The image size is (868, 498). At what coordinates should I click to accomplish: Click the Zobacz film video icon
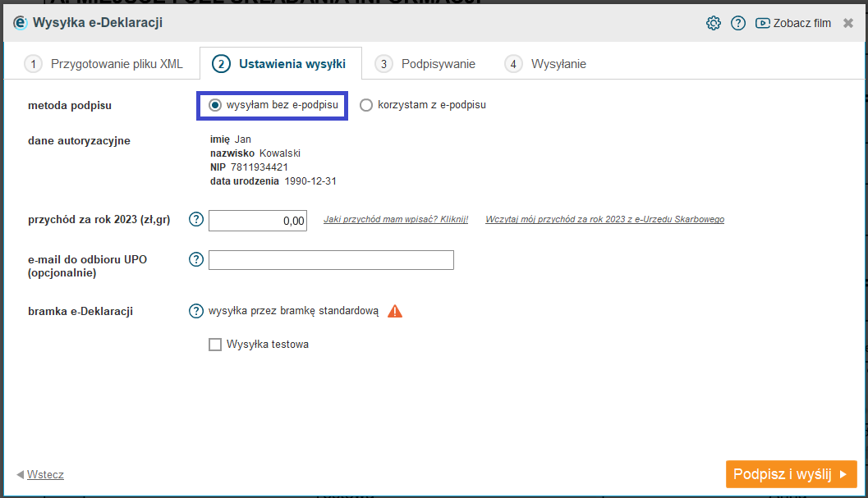[763, 23]
